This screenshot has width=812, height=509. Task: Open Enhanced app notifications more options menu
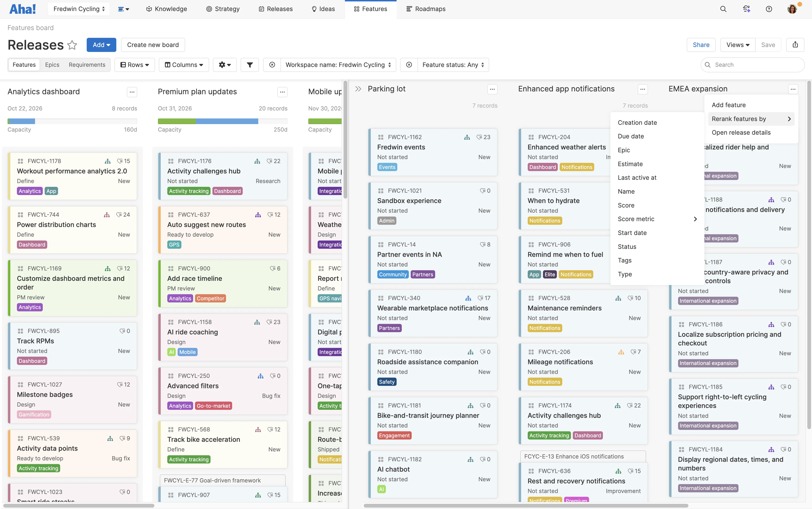point(643,89)
